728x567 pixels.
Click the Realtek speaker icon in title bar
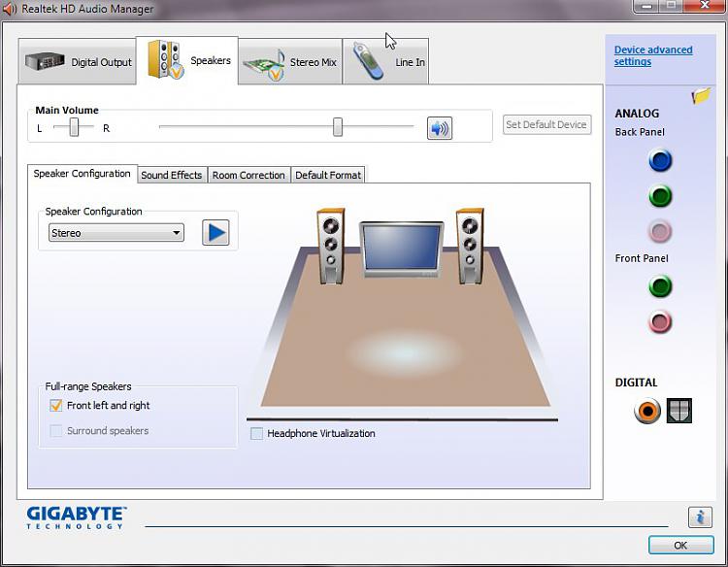coord(10,9)
